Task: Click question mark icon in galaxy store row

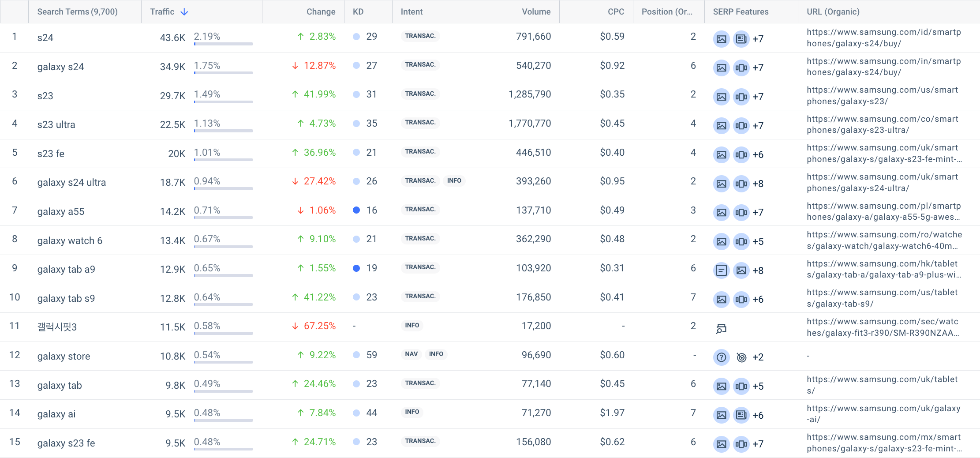Action: pyautogui.click(x=721, y=357)
